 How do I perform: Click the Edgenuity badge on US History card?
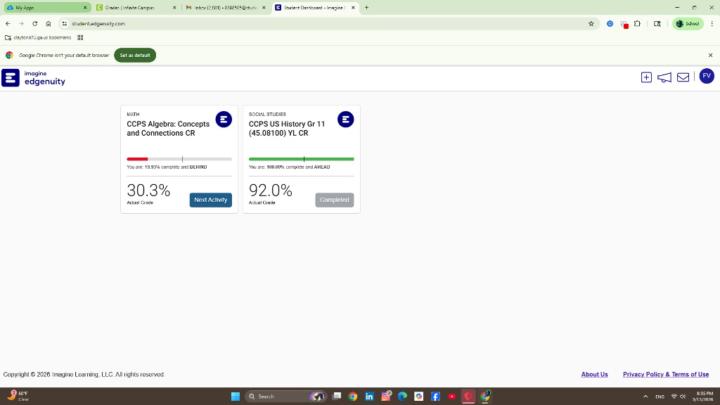345,119
